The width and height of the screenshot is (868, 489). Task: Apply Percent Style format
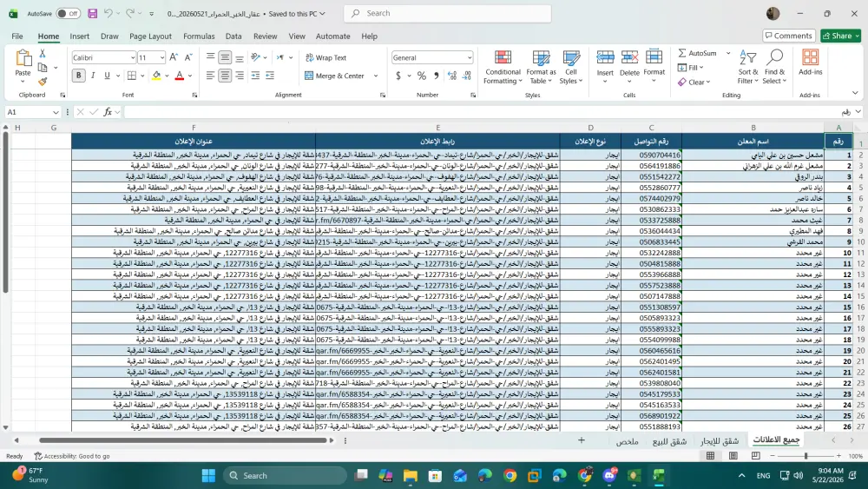pos(422,76)
